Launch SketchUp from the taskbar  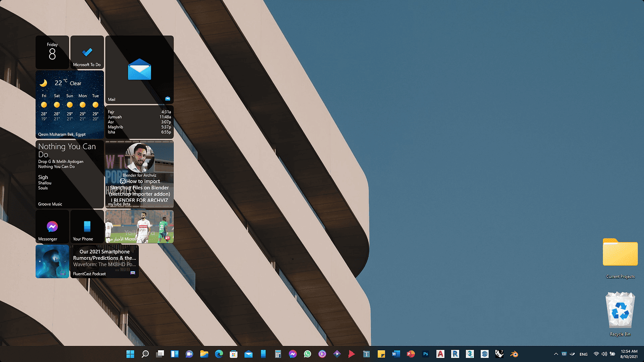coord(484,354)
